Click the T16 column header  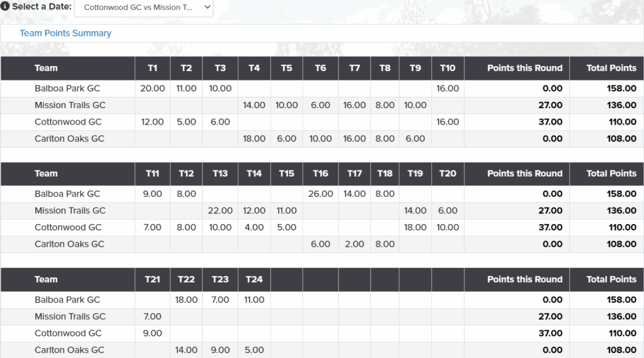[320, 174]
